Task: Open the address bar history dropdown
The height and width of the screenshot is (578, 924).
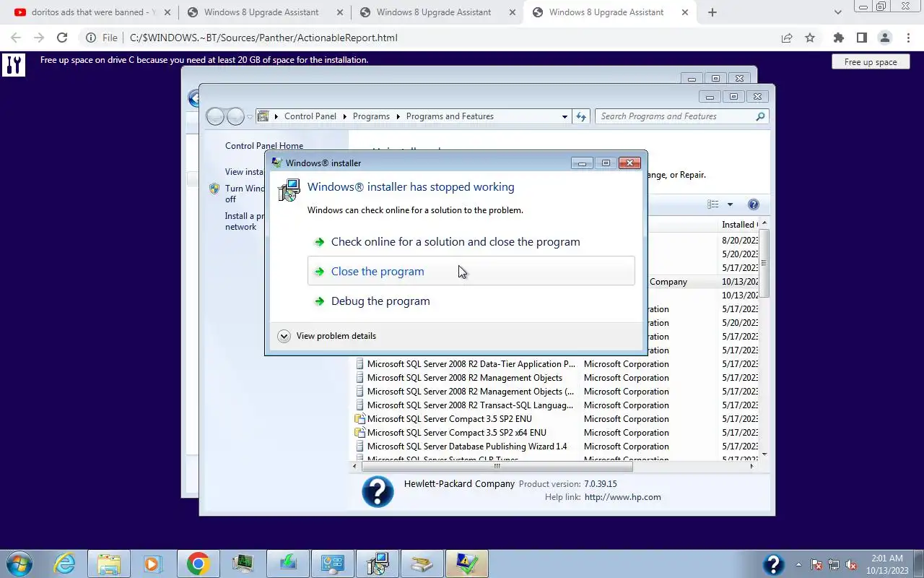Action: tap(565, 116)
